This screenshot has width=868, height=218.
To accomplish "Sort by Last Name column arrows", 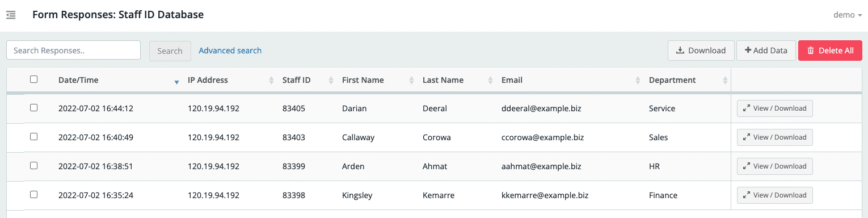I will [490, 81].
